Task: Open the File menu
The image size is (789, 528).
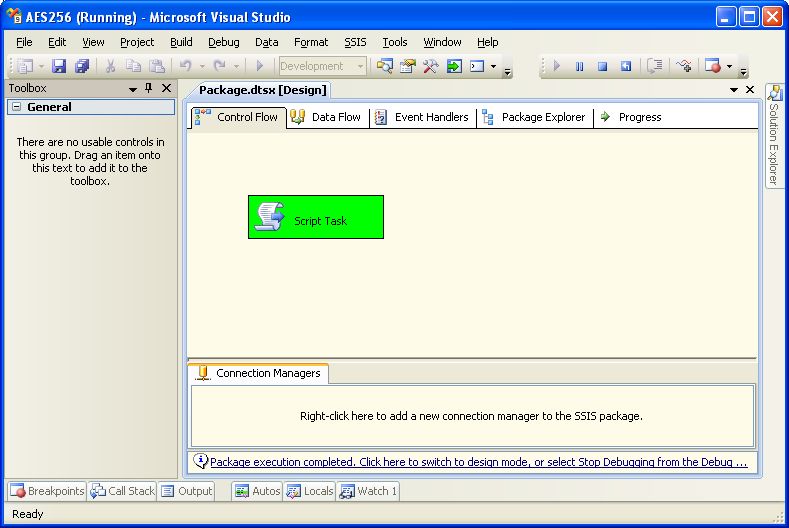Action: pos(24,42)
